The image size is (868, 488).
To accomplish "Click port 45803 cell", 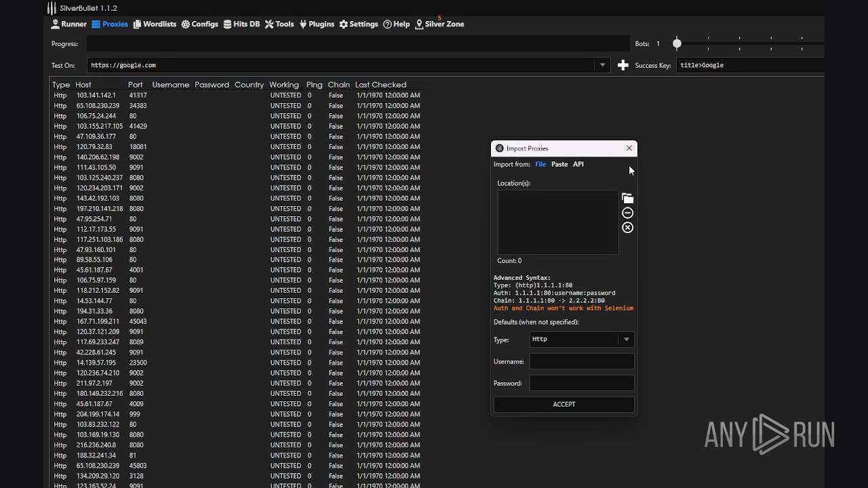I will pyautogui.click(x=138, y=466).
